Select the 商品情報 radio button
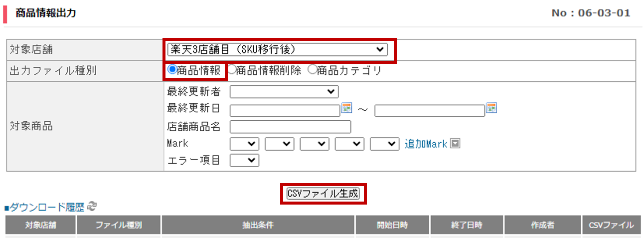The image size is (644, 238). click(172, 70)
